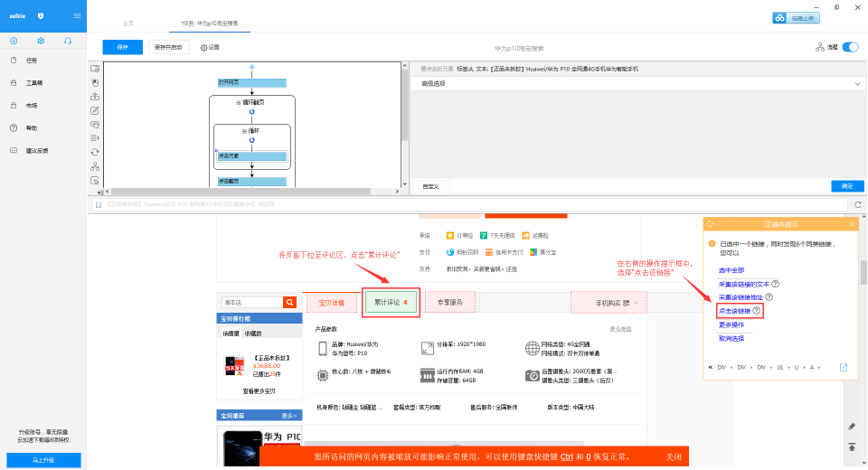Click workflow canvas horizontal scrollbar right arrow

click(397, 192)
